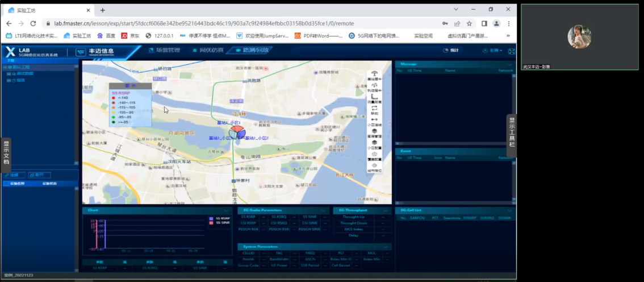This screenshot has height=282, width=644.
Task: Expand the 测试数据 tree item
Action: click(x=8, y=74)
